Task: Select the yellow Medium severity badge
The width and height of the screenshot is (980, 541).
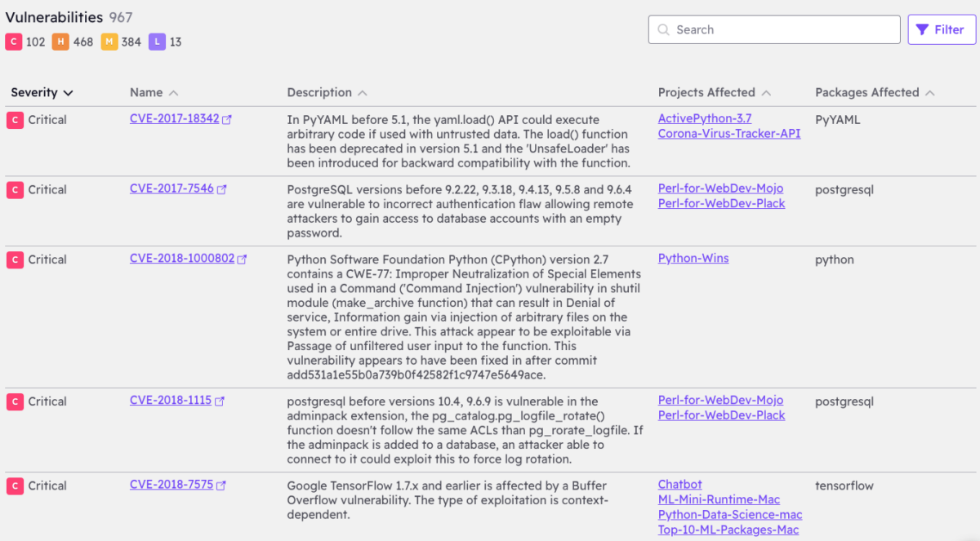Action: tap(109, 42)
